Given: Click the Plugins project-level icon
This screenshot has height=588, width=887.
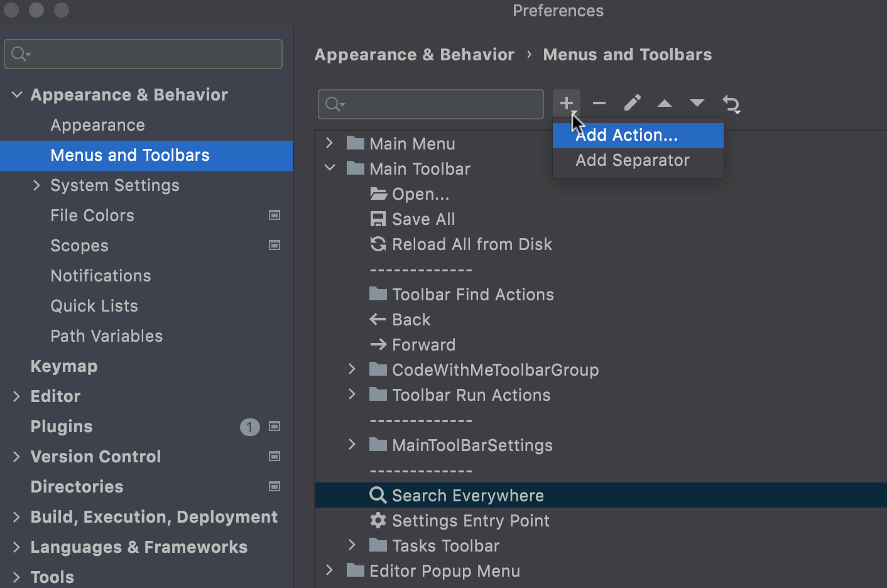Looking at the screenshot, I should (x=275, y=427).
